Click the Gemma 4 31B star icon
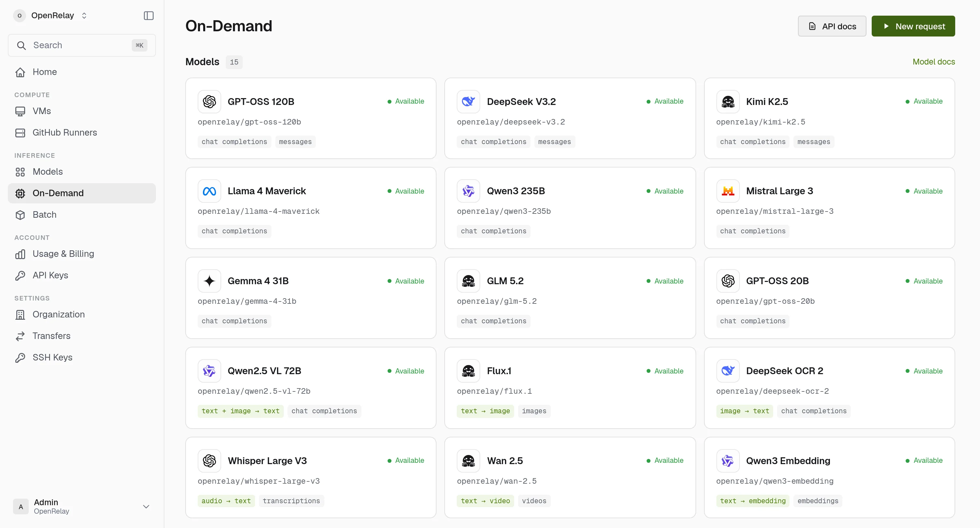 coord(209,281)
